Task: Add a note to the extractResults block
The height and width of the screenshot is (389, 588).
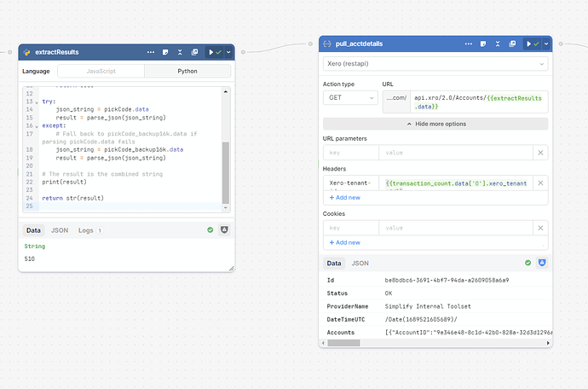Action: pyautogui.click(x=165, y=52)
